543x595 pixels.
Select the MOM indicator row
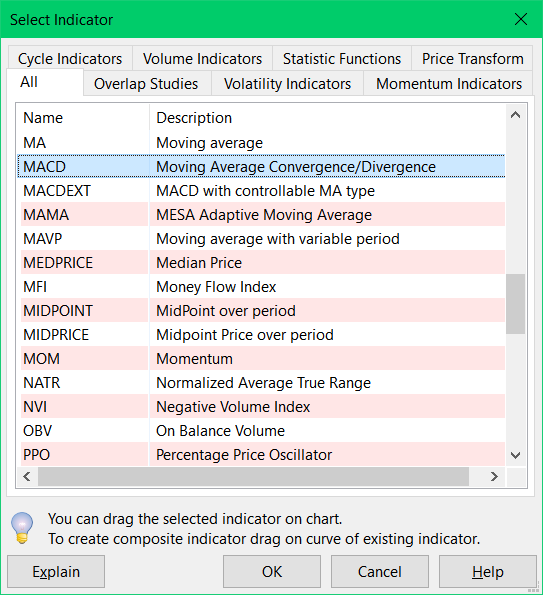tap(261, 359)
